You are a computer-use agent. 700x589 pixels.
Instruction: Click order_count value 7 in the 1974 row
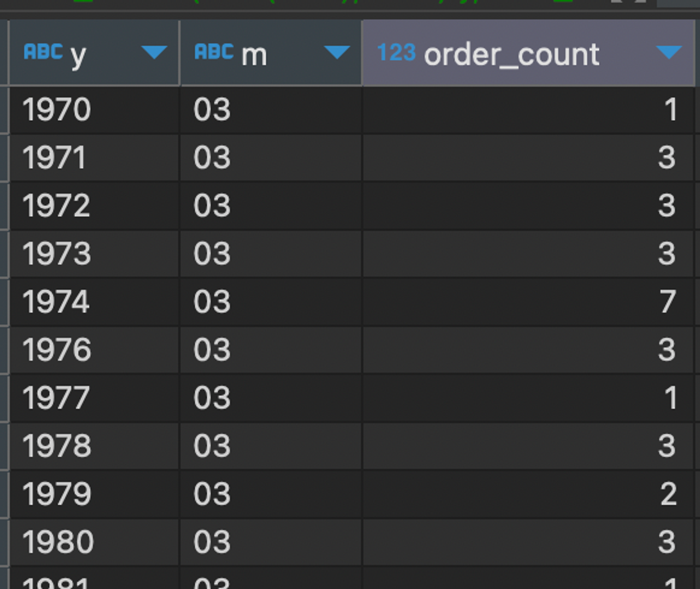(529, 302)
